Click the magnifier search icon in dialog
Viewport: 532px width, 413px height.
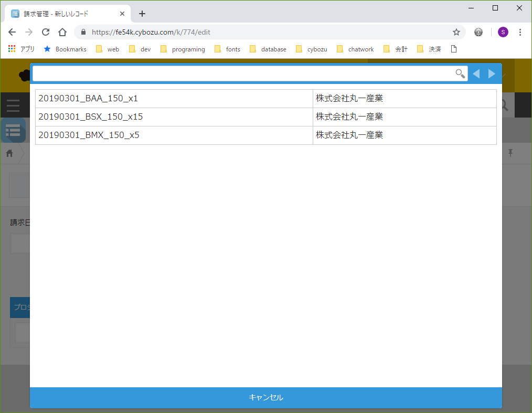pyautogui.click(x=460, y=73)
